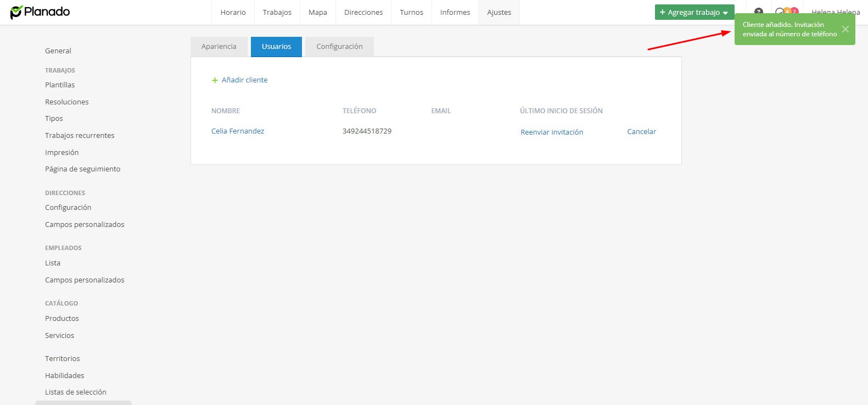
Task: Open the Helena Helena user menu
Action: [836, 12]
